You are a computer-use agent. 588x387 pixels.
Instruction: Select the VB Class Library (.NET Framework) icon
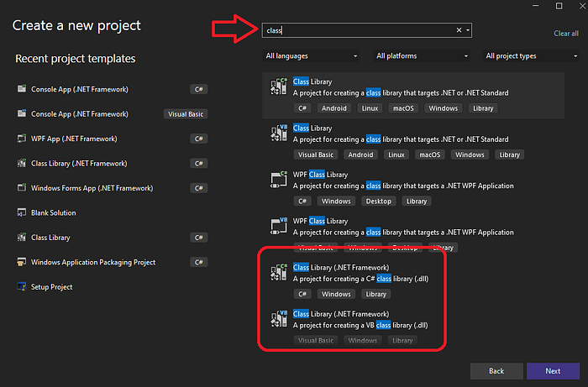coord(279,318)
